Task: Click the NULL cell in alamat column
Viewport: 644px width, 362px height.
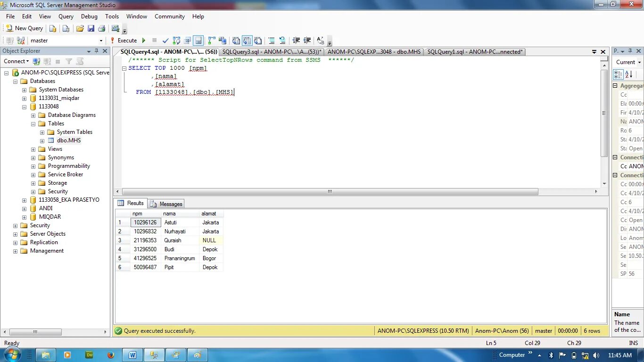Action: [212, 240]
